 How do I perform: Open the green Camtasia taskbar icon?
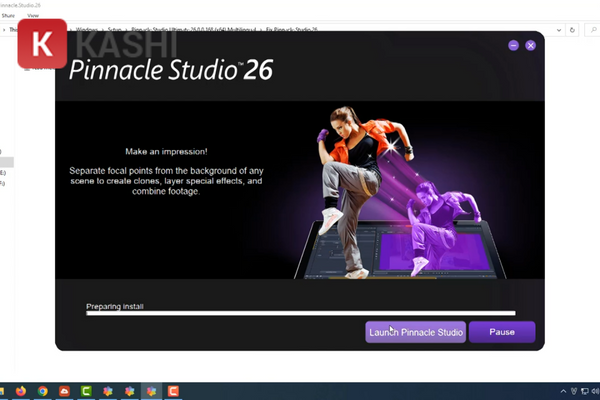[x=86, y=390]
